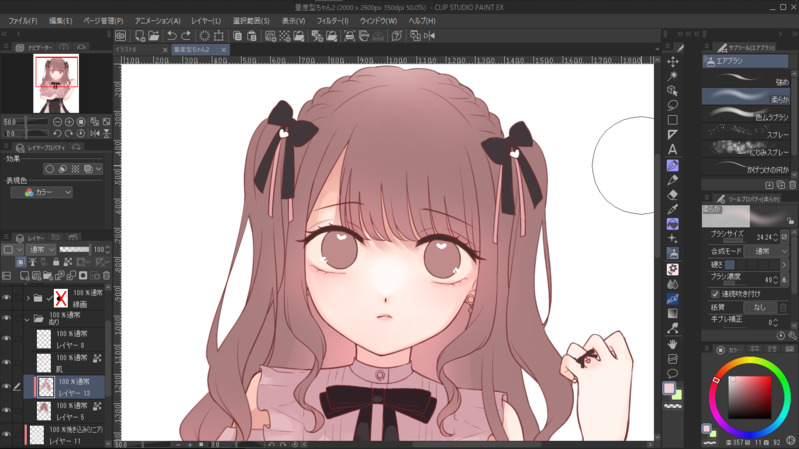Open the 編集(E) menu
799x449 pixels.
click(x=61, y=21)
